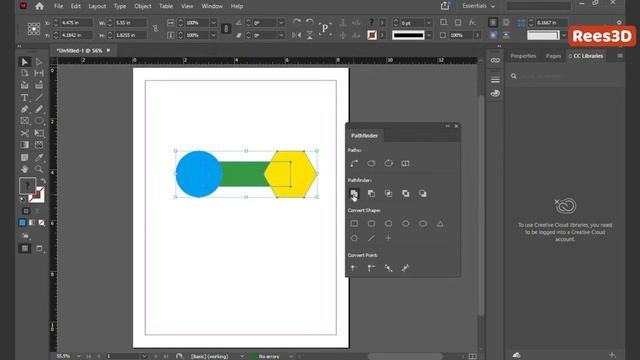Viewport: 640px width, 360px height.
Task: Select the Line tool
Action: 39,98
